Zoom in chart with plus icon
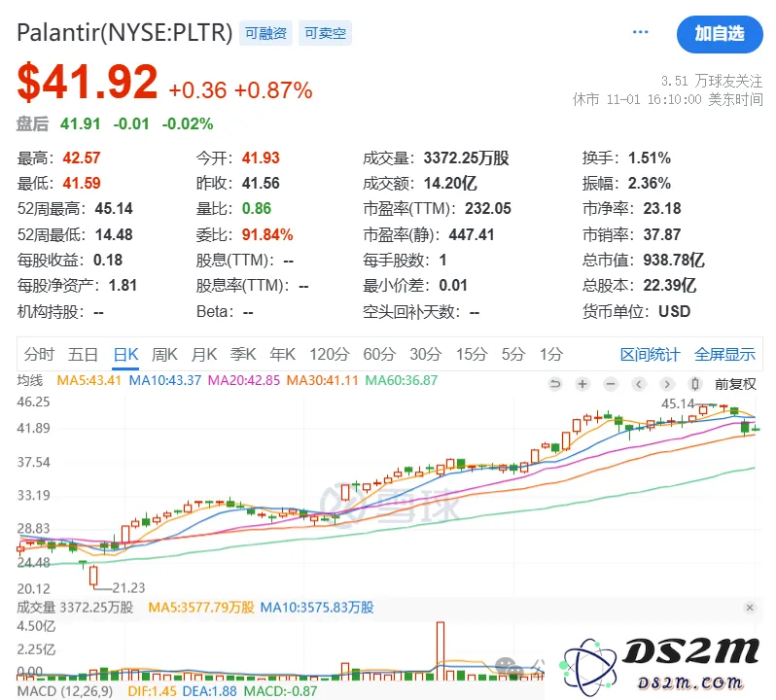Image resolution: width=776 pixels, height=700 pixels. (x=583, y=384)
